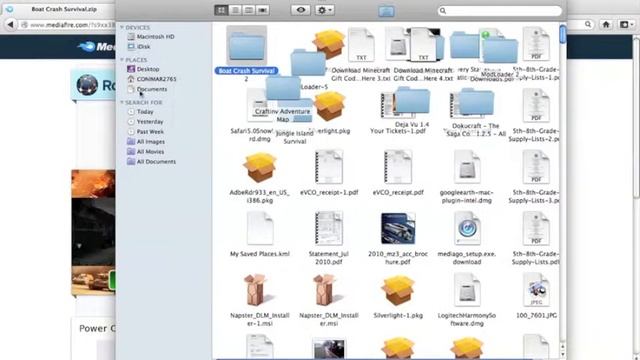Select 5th-8th-Grade-Supply-Lists-1 PDF icon
The height and width of the screenshot is (360, 640).
click(536, 44)
